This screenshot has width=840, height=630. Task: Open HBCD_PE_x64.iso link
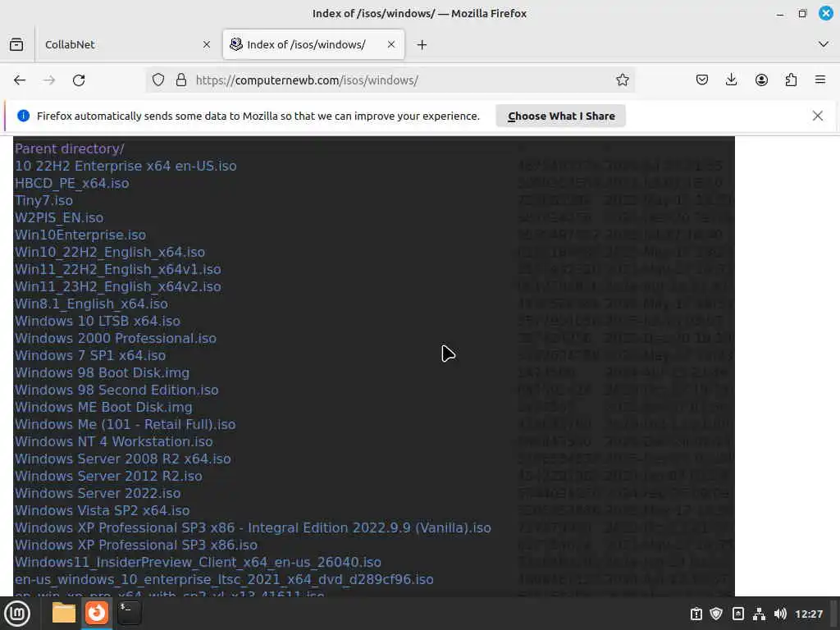(72, 183)
